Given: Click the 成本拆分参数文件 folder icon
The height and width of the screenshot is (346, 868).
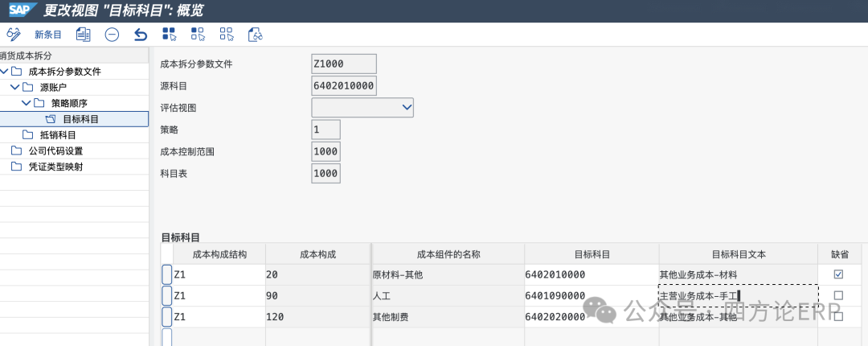Looking at the screenshot, I should [x=17, y=72].
